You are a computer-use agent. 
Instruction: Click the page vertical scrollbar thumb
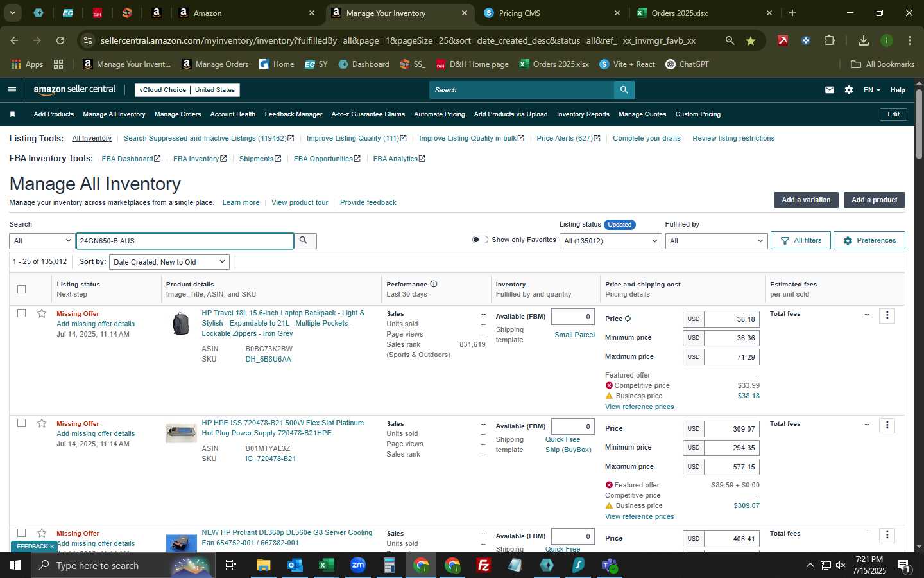click(919, 125)
